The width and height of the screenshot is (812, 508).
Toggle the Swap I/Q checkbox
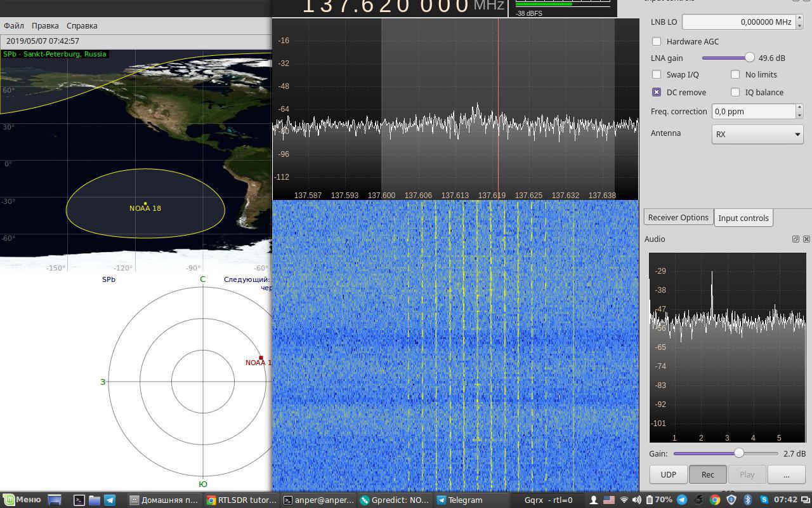[x=657, y=74]
